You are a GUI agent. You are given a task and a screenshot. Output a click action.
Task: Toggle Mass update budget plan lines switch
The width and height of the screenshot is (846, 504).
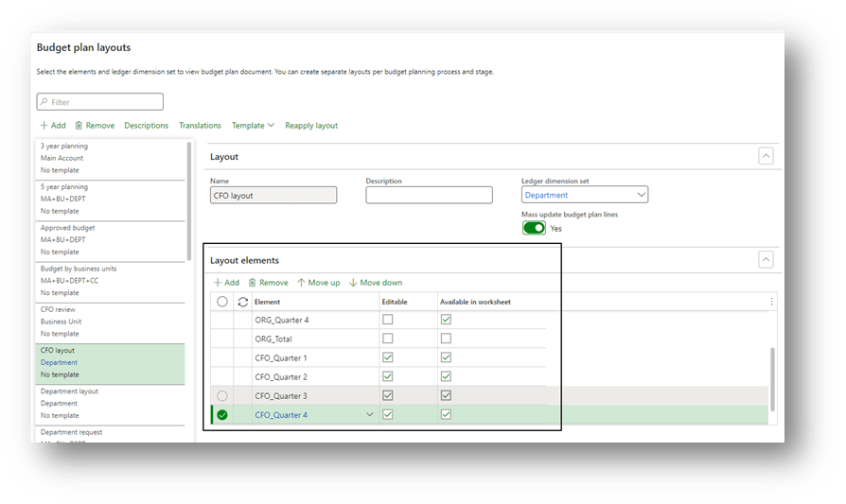pyautogui.click(x=534, y=228)
